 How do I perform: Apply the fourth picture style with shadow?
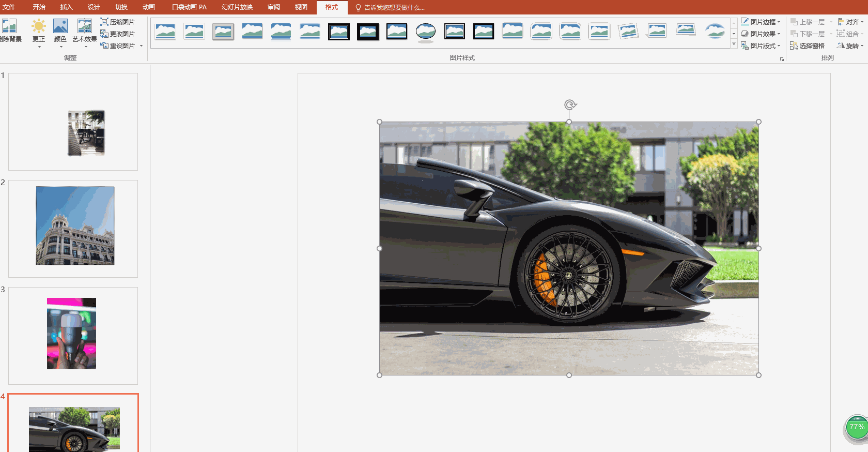[x=252, y=32]
